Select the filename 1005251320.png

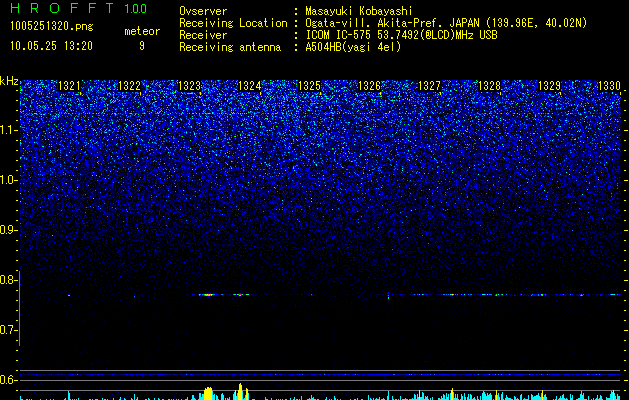[52, 26]
